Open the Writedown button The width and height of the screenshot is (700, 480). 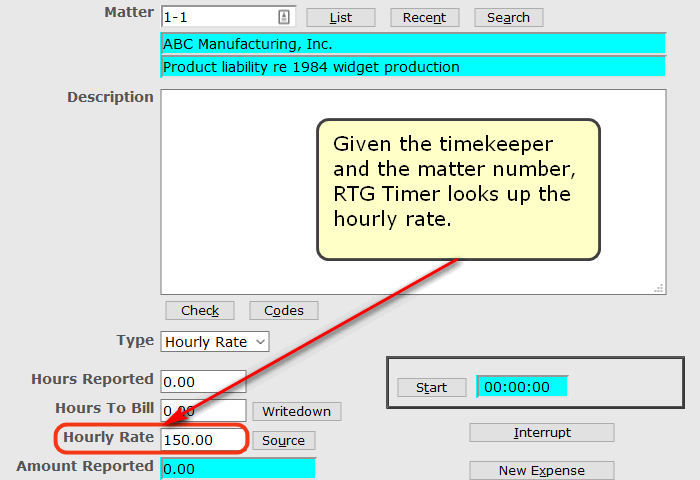296,411
